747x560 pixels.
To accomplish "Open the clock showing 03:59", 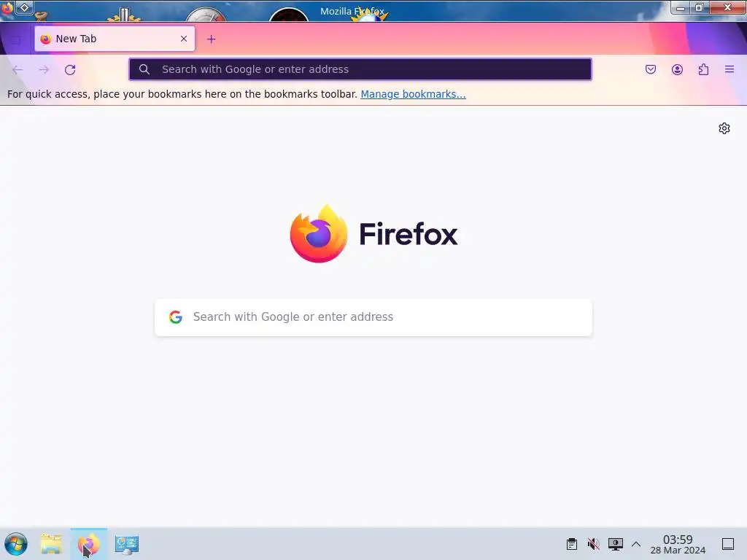I will coord(678,544).
